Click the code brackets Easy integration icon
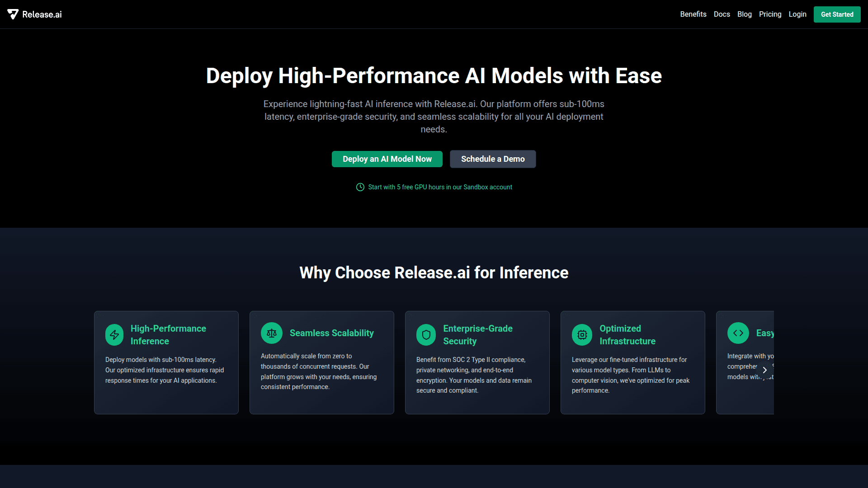The height and width of the screenshot is (488, 868). (738, 333)
